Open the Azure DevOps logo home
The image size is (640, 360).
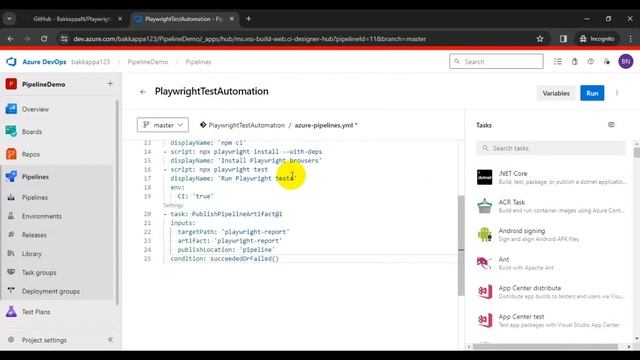click(11, 62)
